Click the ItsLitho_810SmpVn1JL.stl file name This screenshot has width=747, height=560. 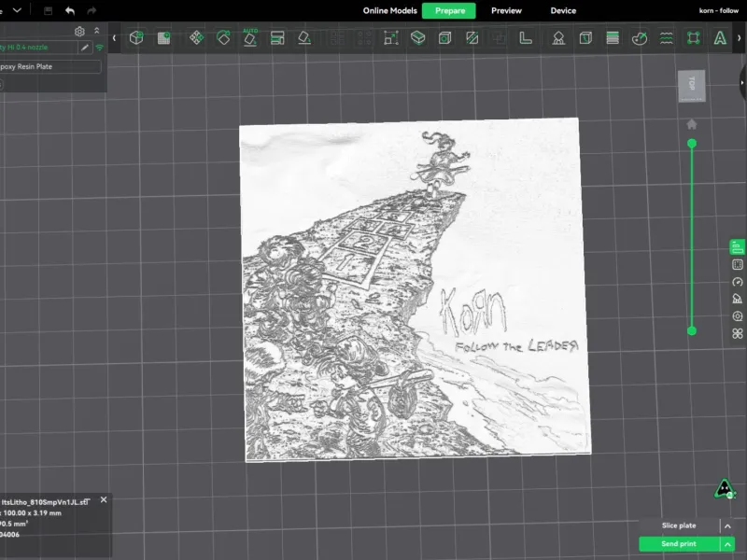[x=45, y=502]
